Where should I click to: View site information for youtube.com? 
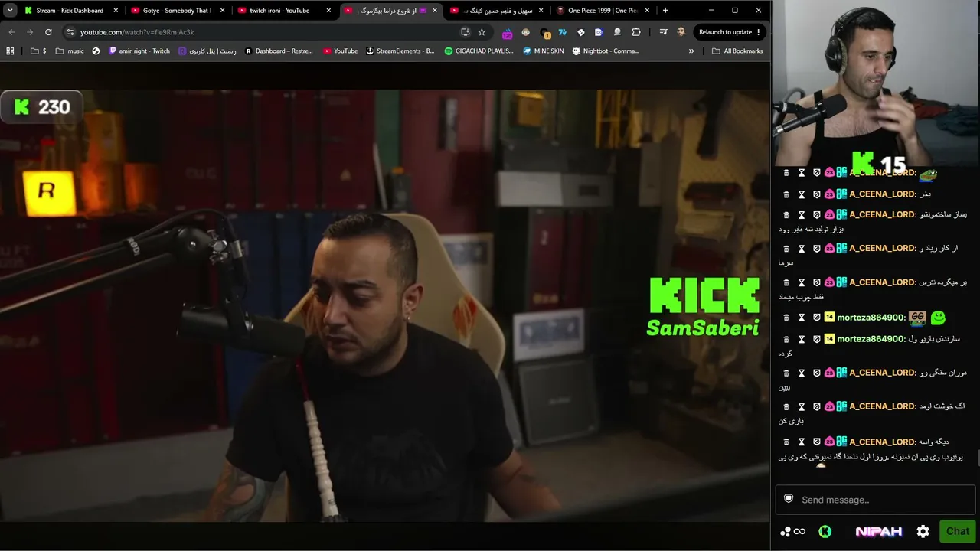click(70, 32)
